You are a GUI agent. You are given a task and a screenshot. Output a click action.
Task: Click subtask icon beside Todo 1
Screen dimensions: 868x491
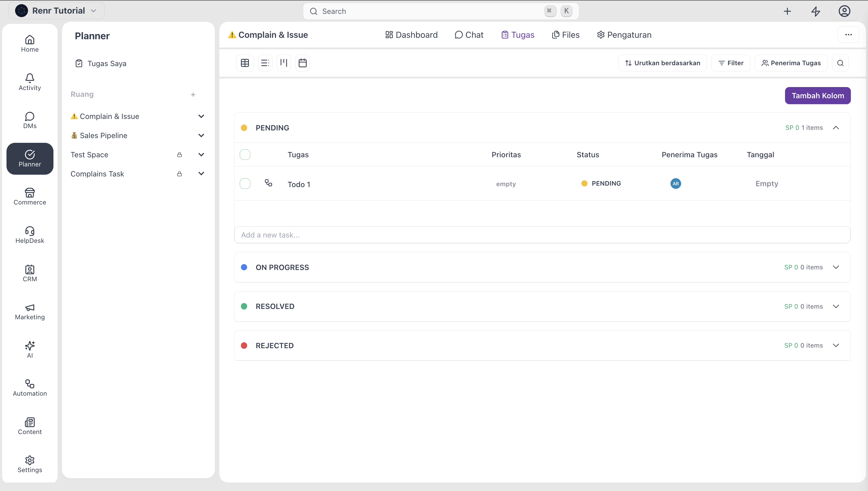click(x=269, y=183)
